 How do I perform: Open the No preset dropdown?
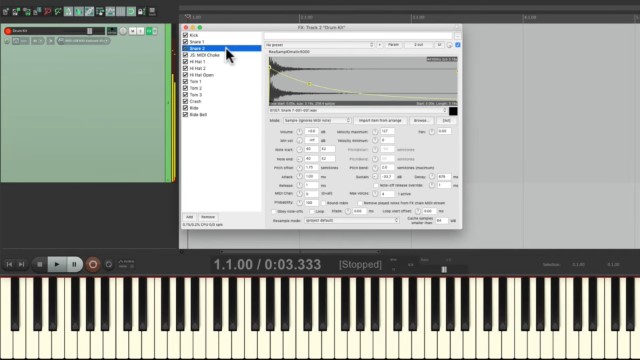click(x=319, y=45)
